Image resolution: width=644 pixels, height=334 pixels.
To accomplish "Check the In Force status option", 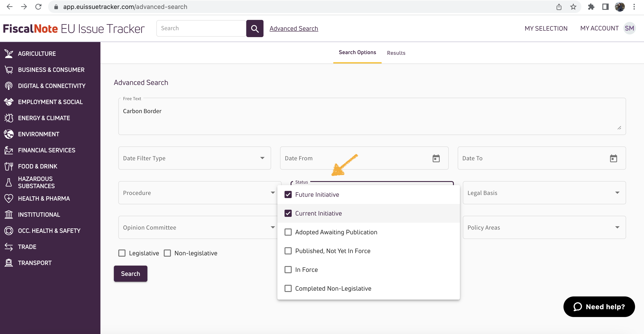I will pyautogui.click(x=288, y=270).
